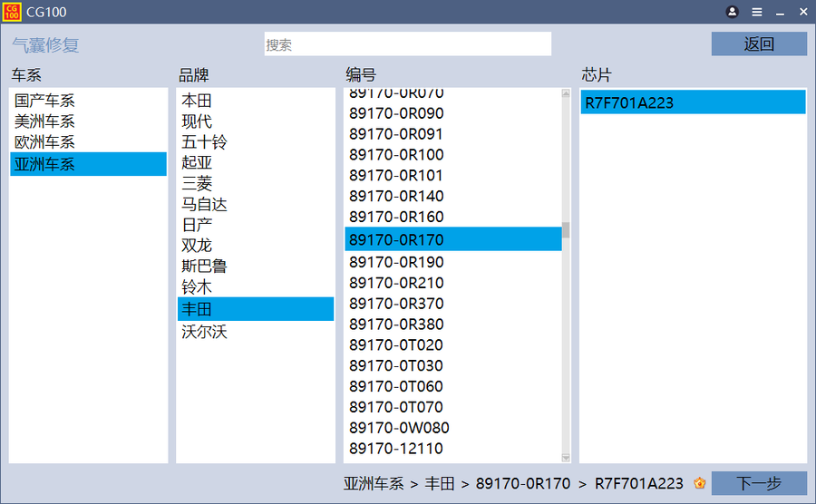Minimize the CG100 window

coord(780,12)
